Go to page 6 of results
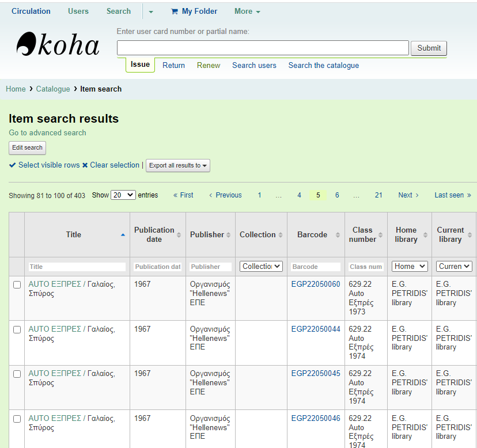This screenshot has height=448, width=477. 337,195
